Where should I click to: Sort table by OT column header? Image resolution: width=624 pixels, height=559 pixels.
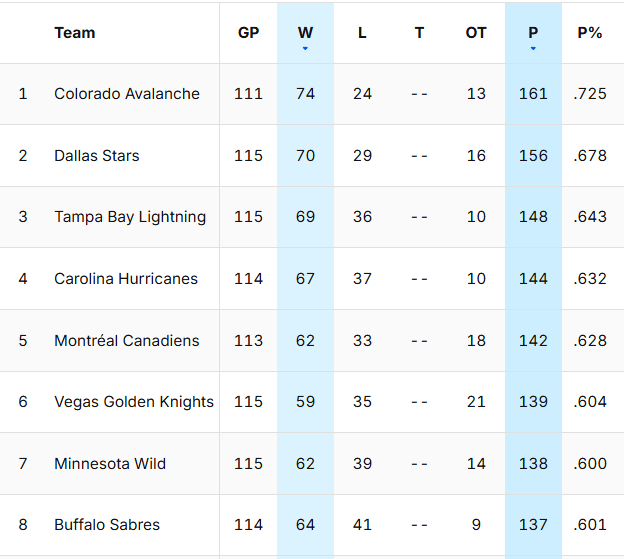click(476, 33)
